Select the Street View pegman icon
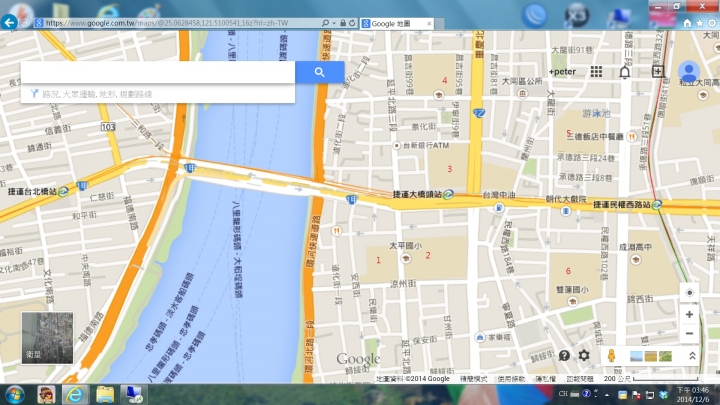The image size is (720, 405). point(611,356)
